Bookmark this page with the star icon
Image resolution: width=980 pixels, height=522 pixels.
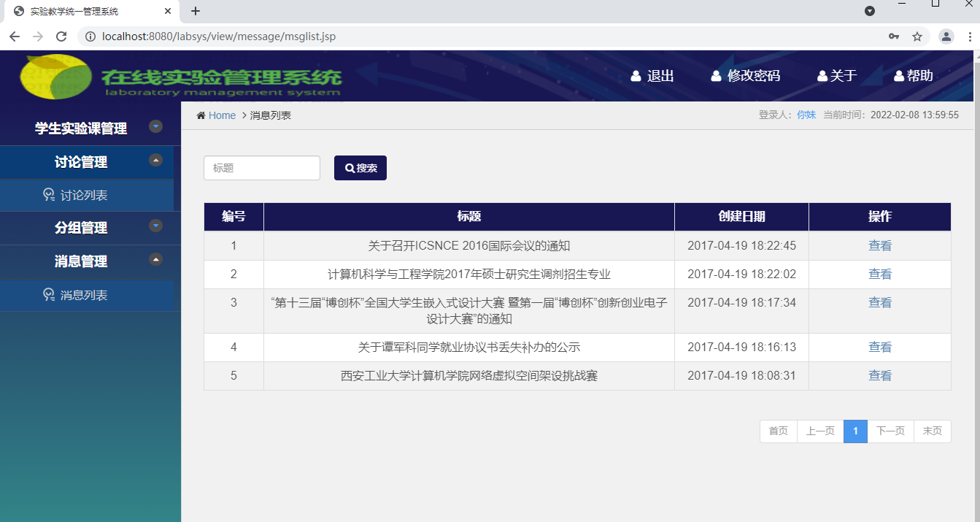917,37
